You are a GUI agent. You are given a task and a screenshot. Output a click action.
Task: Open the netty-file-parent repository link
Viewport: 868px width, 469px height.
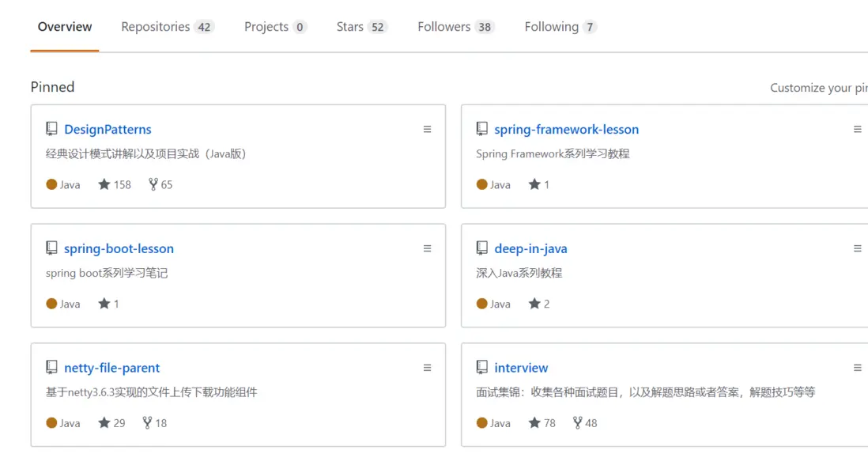[x=111, y=368]
